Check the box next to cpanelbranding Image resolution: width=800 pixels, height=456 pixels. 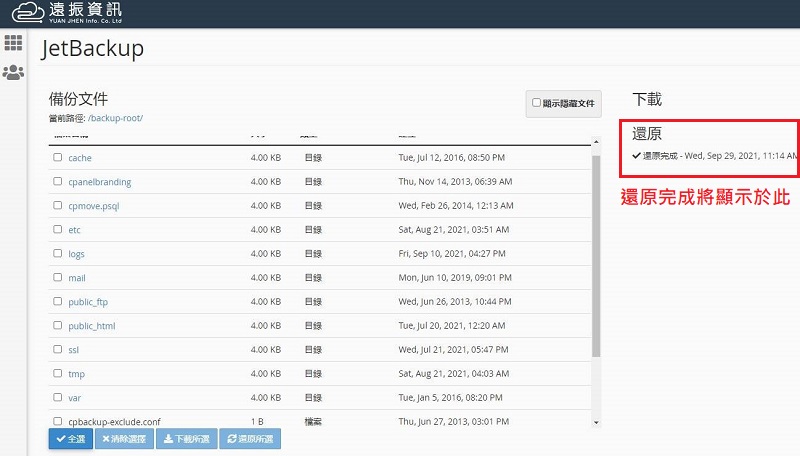tap(58, 181)
